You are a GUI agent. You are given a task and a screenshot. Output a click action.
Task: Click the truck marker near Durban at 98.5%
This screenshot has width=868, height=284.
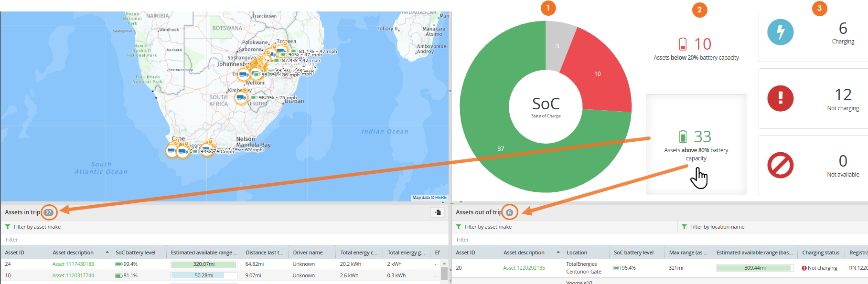coord(241,98)
